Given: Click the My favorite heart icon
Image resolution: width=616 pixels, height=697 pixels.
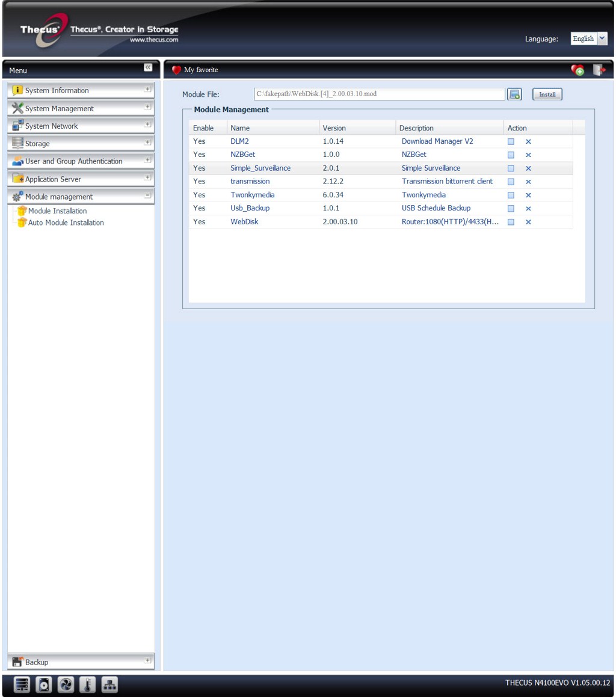Looking at the screenshot, I should coord(177,70).
